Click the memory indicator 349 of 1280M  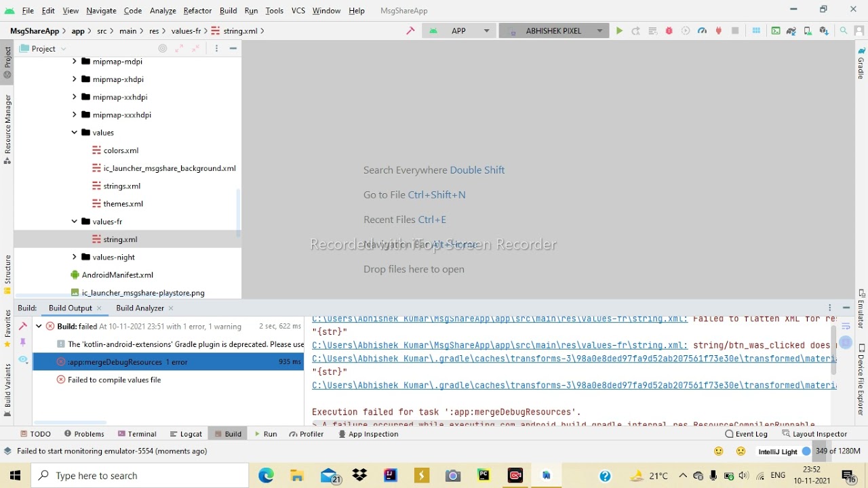coord(837,451)
